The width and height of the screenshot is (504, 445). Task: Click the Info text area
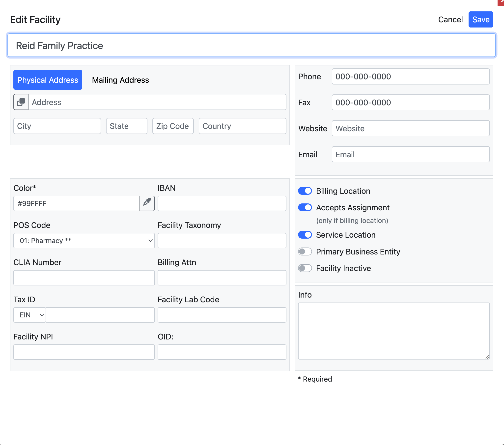point(393,331)
